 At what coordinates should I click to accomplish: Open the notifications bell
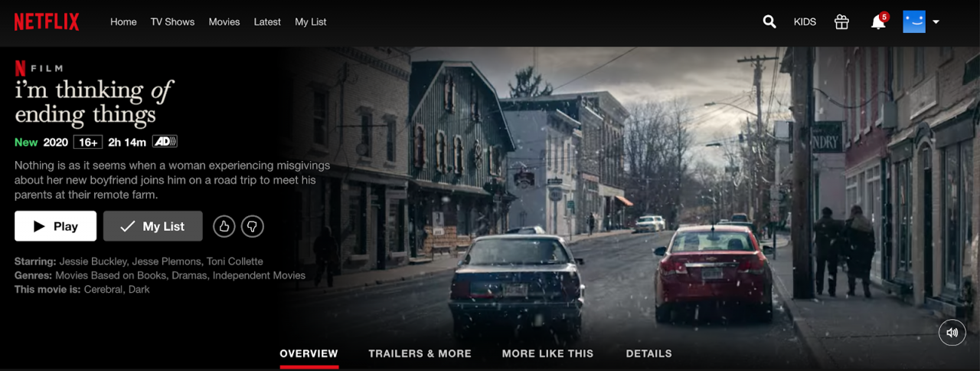[x=879, y=21]
